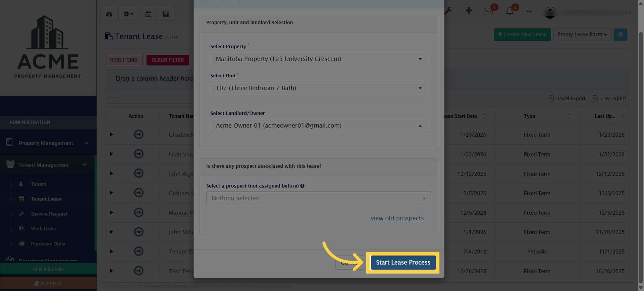Check notifications via the bell icon
The height and width of the screenshot is (291, 644).
[x=509, y=11]
